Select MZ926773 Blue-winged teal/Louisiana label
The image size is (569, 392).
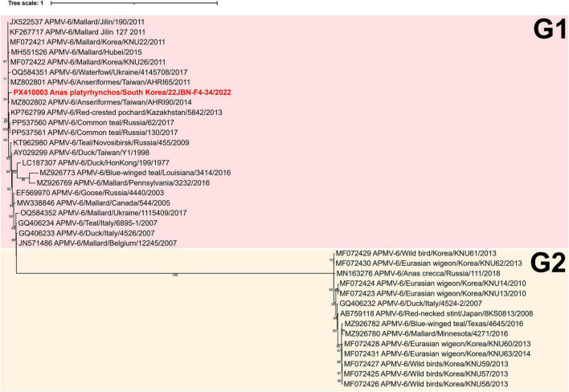(x=135, y=173)
